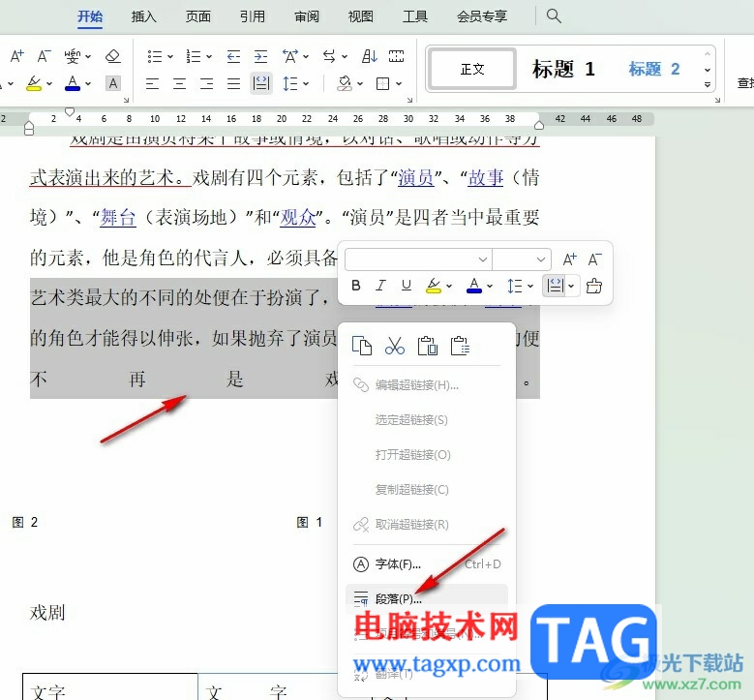Expand bullet list style dropdown

[x=170, y=57]
